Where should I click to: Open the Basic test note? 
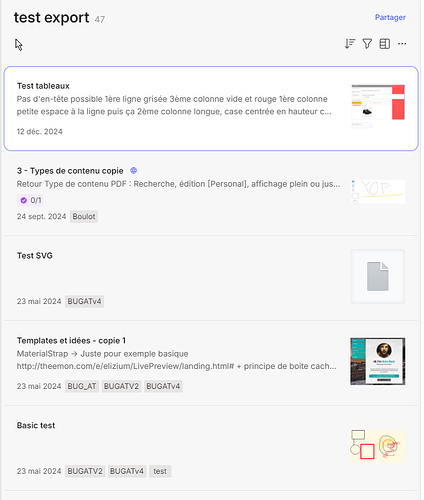click(211, 448)
